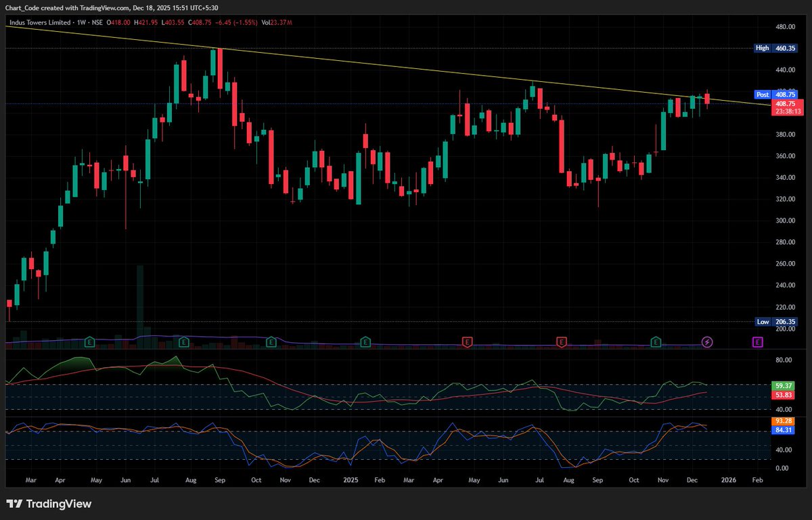Open the magenta upcoming earnings marker near Feb 2026
Image resolution: width=812 pixels, height=520 pixels.
click(757, 342)
